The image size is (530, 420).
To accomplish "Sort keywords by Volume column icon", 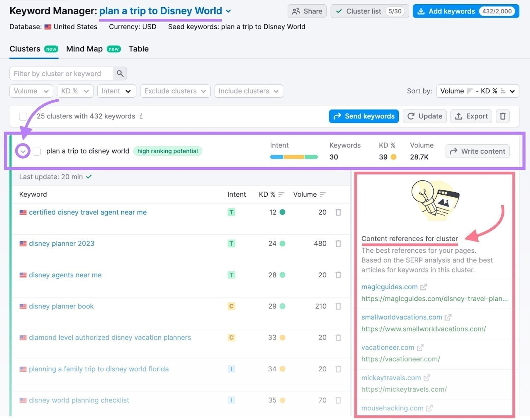I will pyautogui.click(x=323, y=194).
